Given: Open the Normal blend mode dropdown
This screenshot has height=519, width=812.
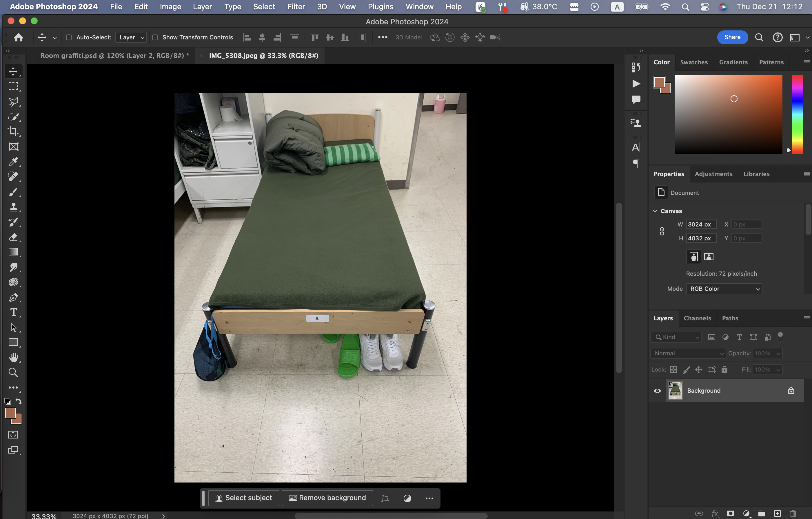Looking at the screenshot, I should pyautogui.click(x=688, y=353).
